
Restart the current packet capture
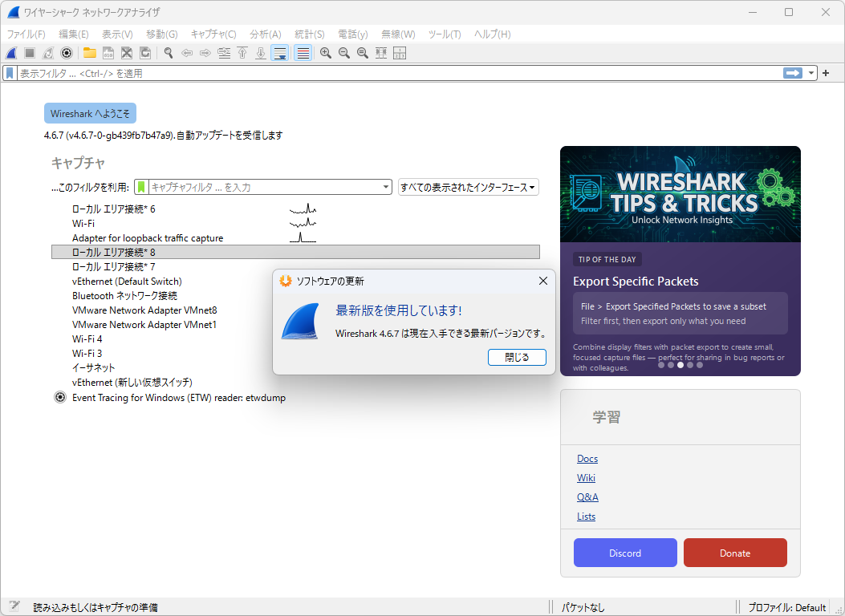(x=48, y=53)
